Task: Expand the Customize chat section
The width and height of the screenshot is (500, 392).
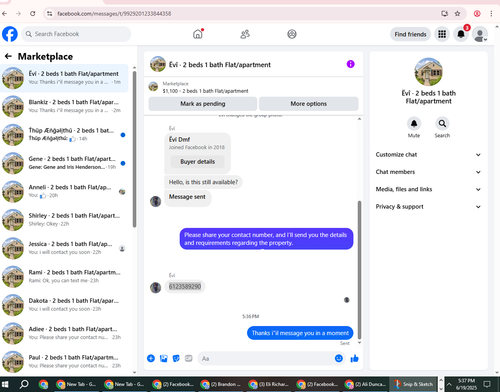Action: point(428,155)
